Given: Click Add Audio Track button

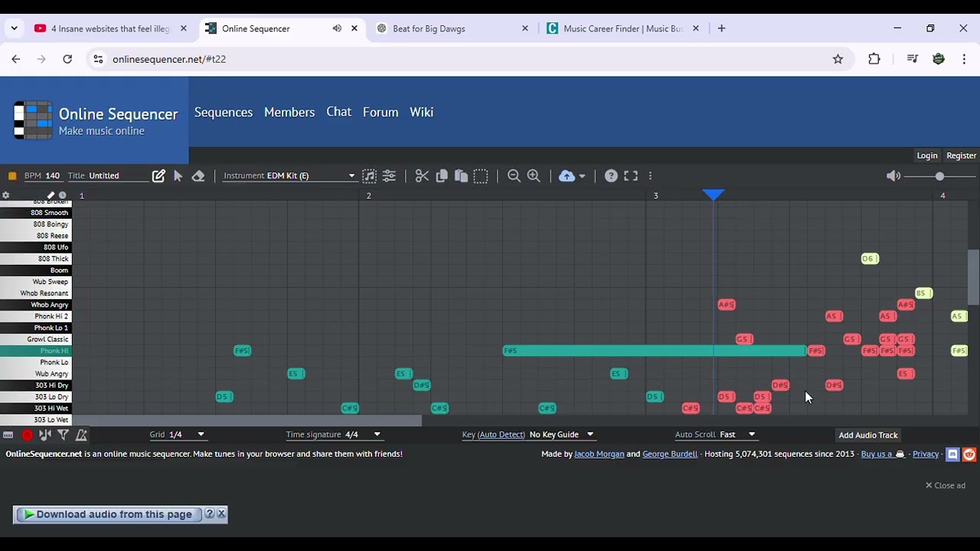Looking at the screenshot, I should [x=868, y=435].
